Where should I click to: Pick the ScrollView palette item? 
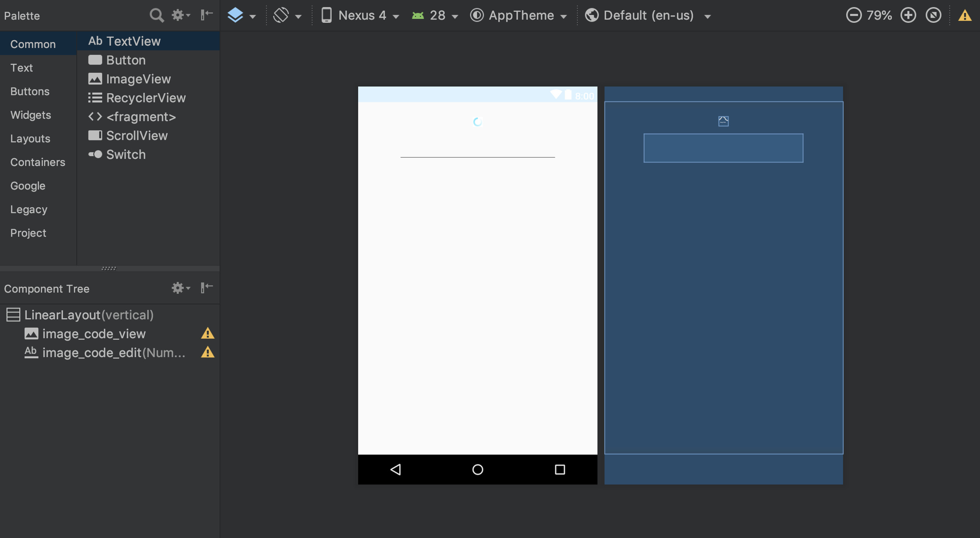pos(148,135)
